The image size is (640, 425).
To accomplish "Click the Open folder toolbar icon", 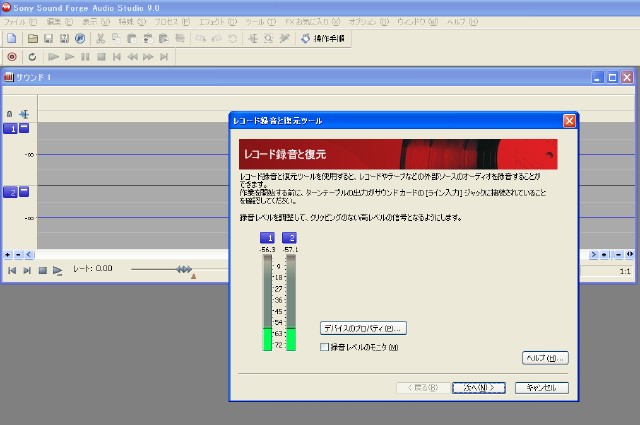I will pyautogui.click(x=33, y=38).
